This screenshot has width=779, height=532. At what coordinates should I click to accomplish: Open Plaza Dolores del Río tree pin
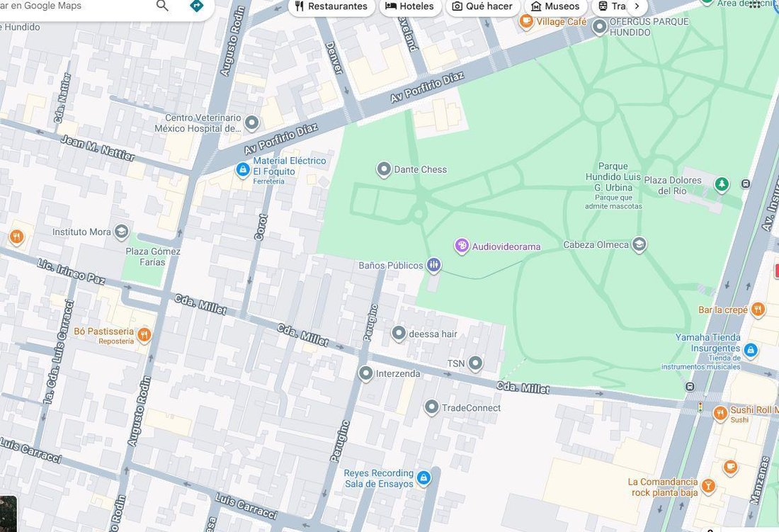pyautogui.click(x=722, y=184)
